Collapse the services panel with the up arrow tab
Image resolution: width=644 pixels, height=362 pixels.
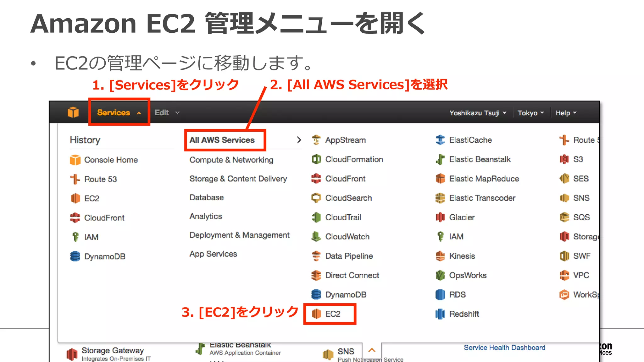(372, 350)
